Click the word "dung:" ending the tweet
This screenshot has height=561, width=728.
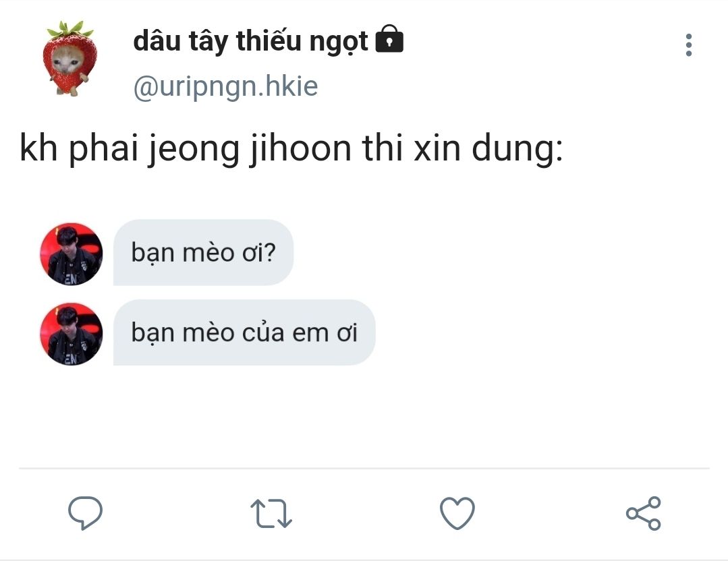pos(517,148)
